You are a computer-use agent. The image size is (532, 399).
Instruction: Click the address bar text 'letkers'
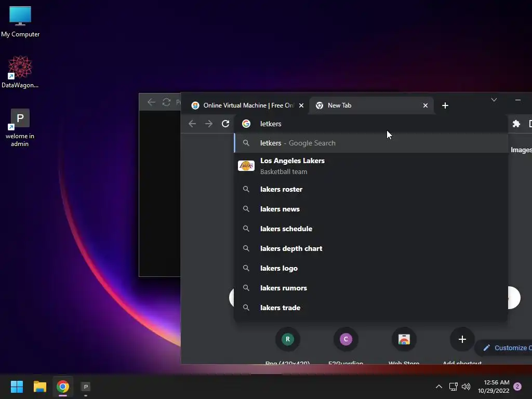[271, 124]
